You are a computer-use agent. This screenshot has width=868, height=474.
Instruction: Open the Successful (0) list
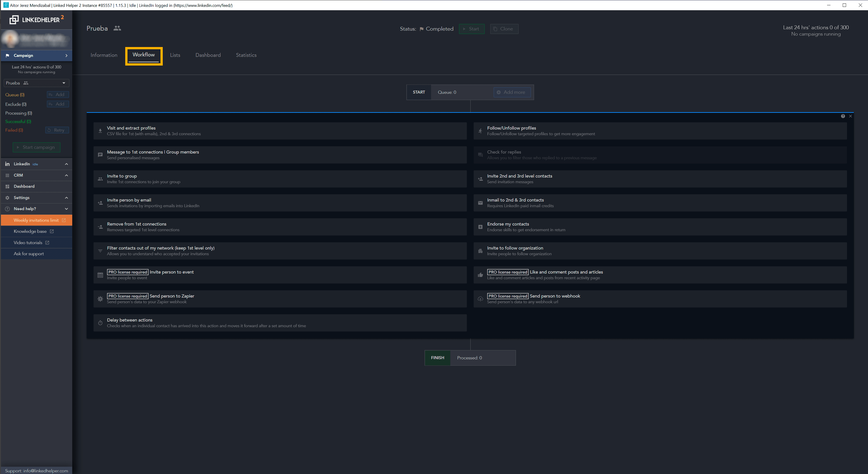(x=18, y=122)
